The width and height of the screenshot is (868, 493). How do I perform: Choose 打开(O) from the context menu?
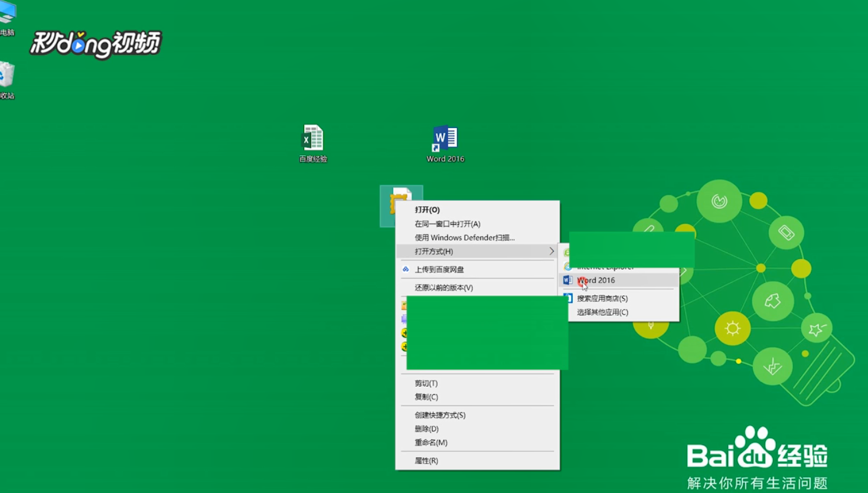pos(477,210)
